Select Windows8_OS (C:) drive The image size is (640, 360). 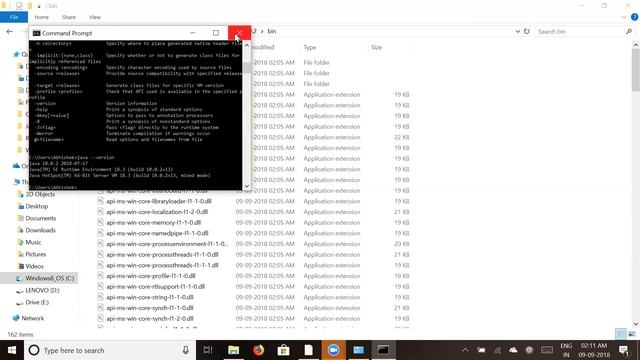49,278
